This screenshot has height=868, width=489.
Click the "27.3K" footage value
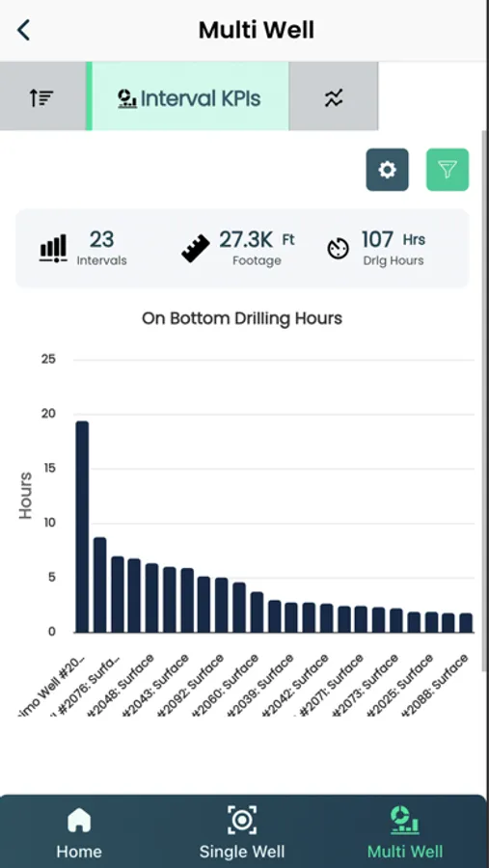click(x=246, y=240)
